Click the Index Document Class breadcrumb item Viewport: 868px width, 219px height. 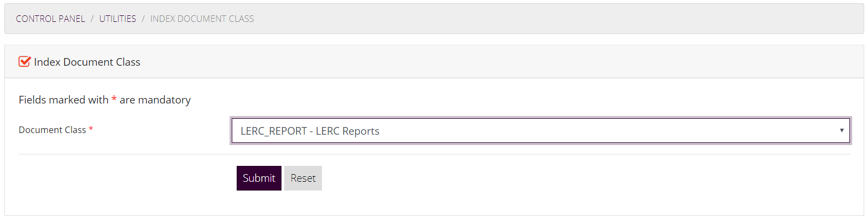point(202,19)
